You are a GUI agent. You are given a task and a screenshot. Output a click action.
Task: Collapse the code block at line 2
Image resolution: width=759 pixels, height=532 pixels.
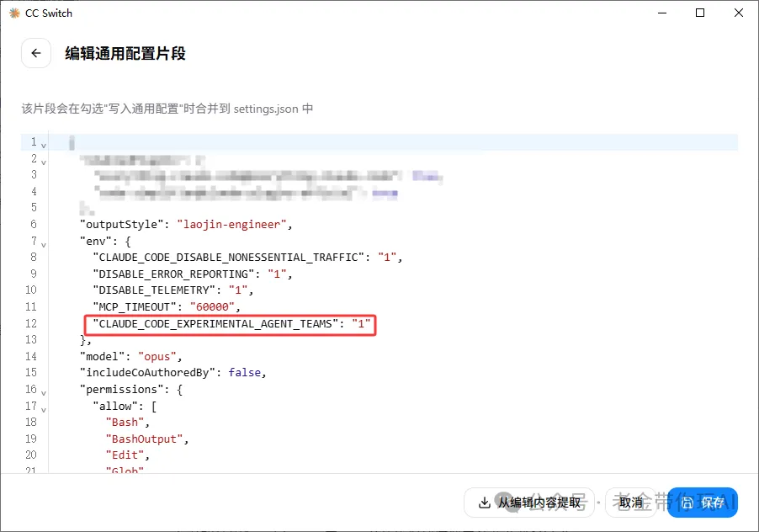coord(44,159)
